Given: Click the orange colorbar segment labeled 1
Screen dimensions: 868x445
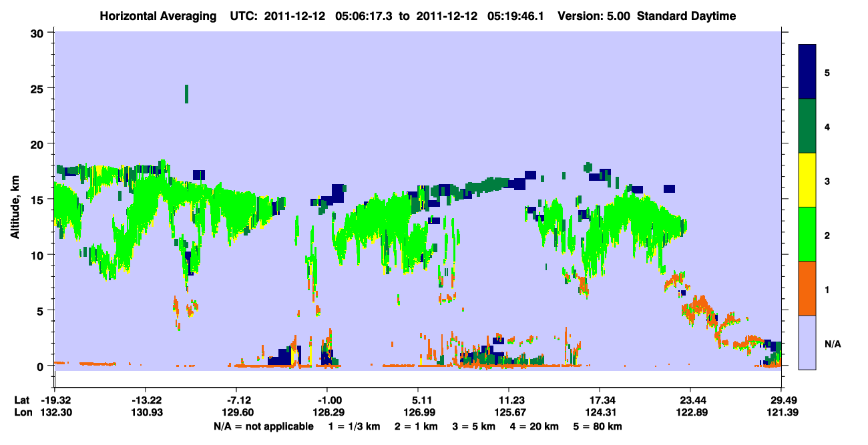Looking at the screenshot, I should tap(807, 288).
